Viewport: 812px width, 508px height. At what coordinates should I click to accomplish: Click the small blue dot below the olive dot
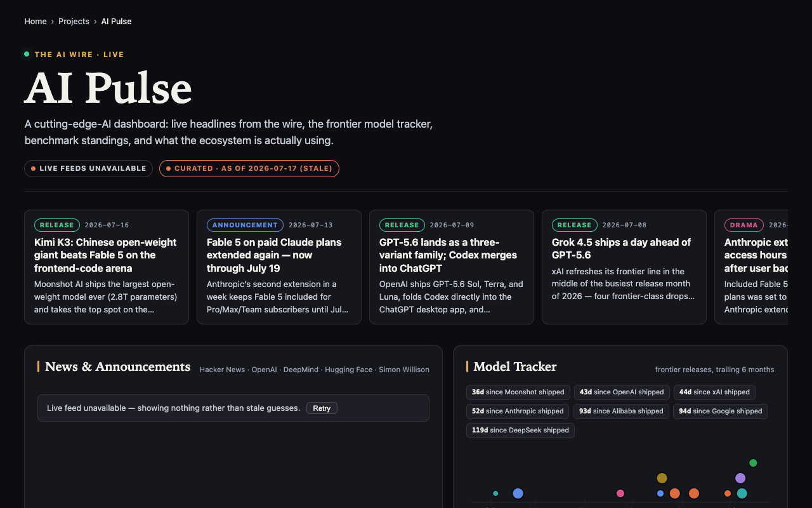tap(660, 493)
